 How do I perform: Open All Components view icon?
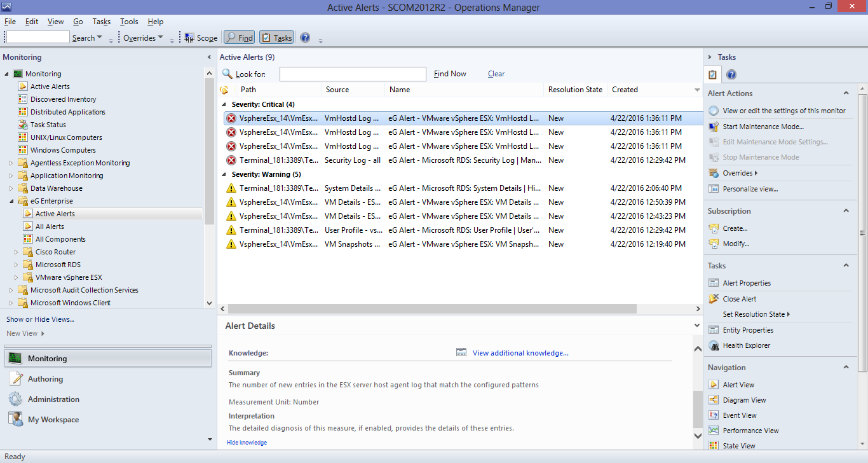[x=28, y=239]
